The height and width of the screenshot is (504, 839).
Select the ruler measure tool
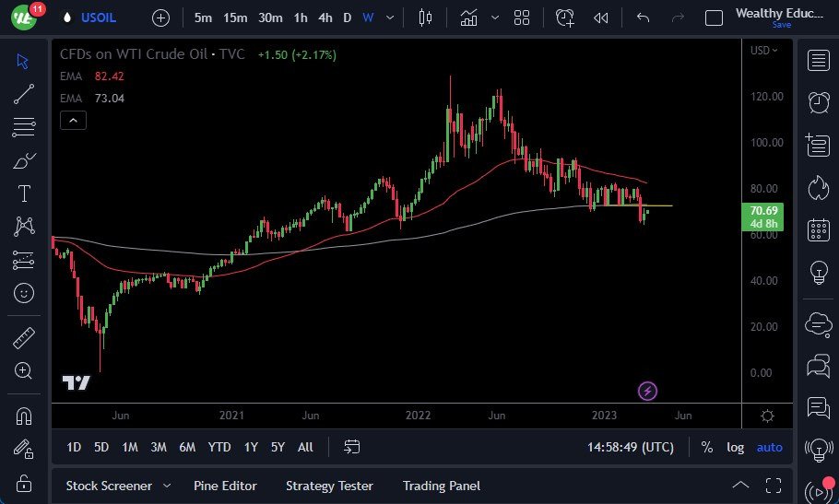tap(24, 338)
